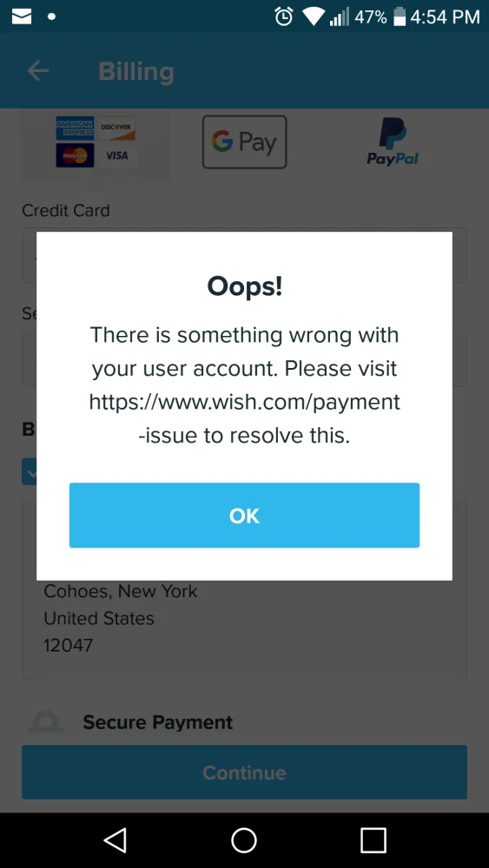Tap the back arrow in Billing header

(38, 71)
